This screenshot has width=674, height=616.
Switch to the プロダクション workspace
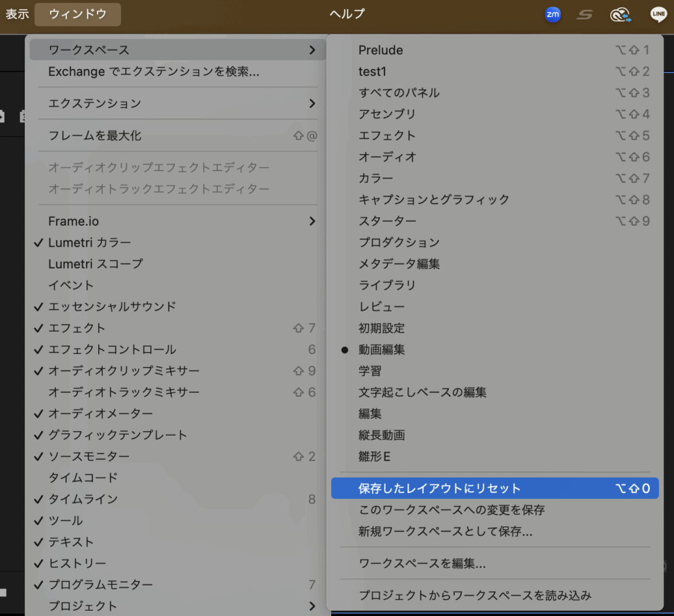coord(495,242)
